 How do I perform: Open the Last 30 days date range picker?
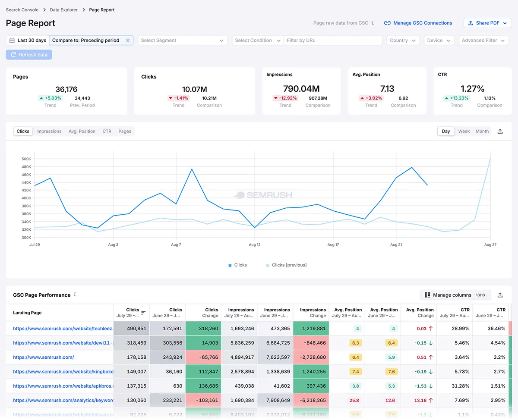[x=28, y=41]
